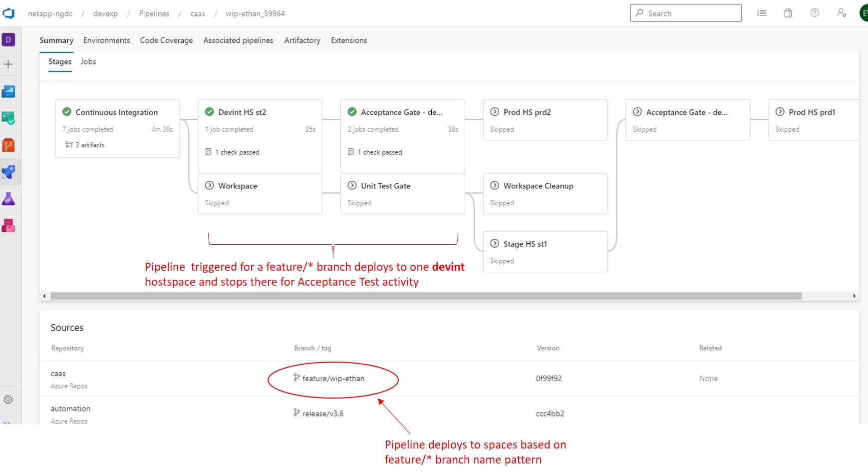Viewport: 868px width, 475px height.
Task: Open project settings gear icon
Action: 8,400
